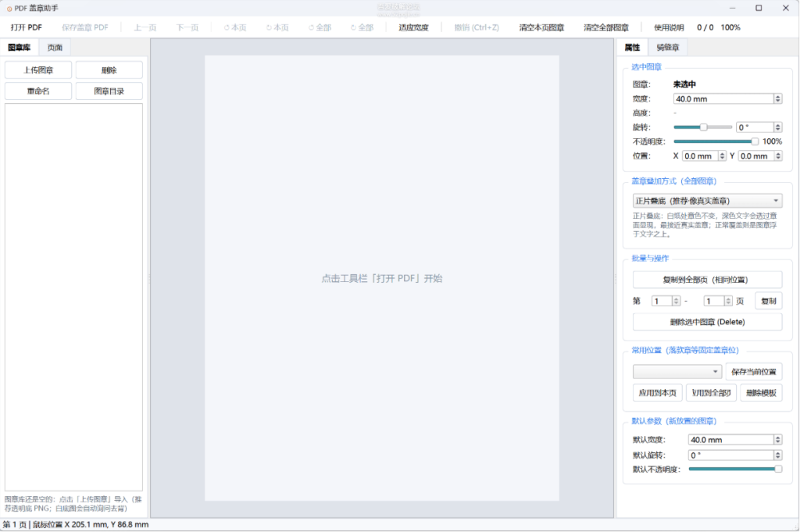
Task: Switch to the 图章库 tab
Action: click(20, 48)
